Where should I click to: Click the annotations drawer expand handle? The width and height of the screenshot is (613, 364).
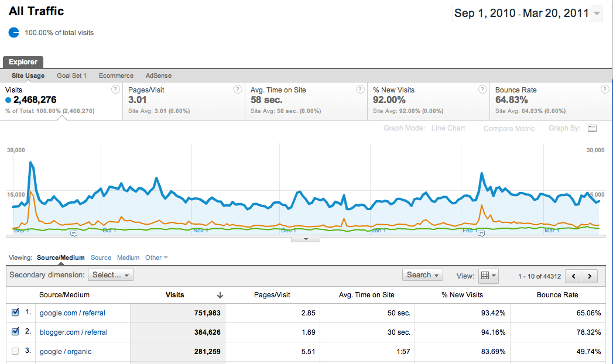pos(306,239)
